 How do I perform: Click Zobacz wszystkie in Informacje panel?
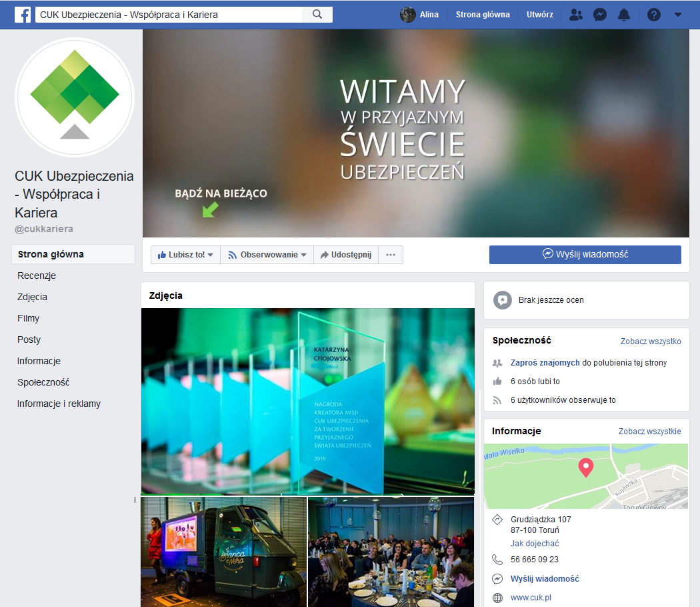pos(649,432)
